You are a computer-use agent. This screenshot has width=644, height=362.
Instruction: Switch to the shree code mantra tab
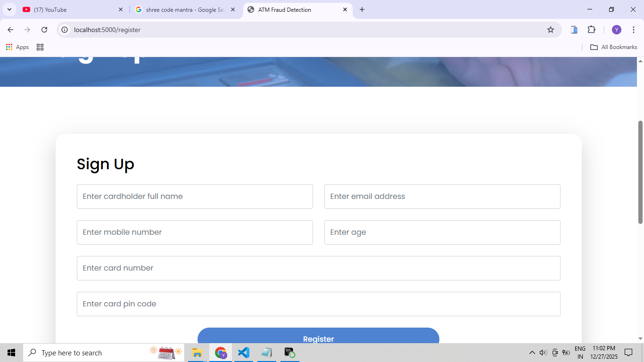(184, 9)
